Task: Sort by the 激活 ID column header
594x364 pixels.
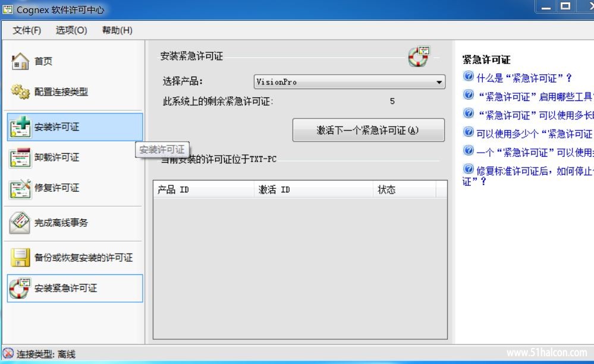Action: [313, 189]
